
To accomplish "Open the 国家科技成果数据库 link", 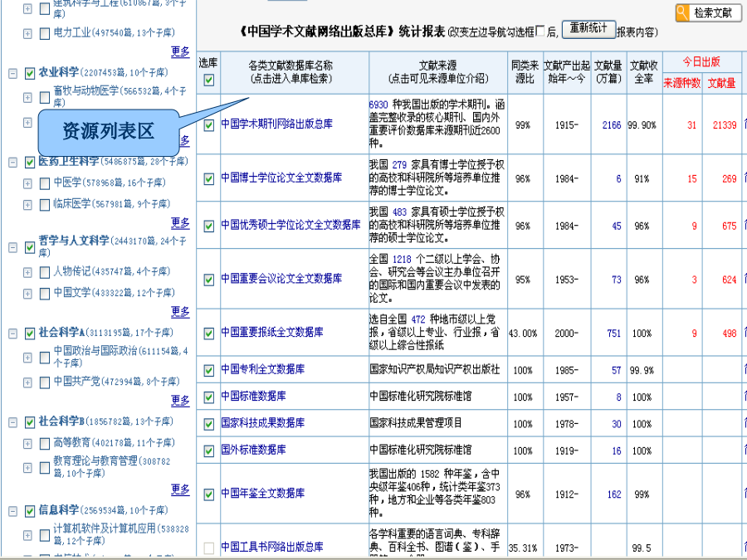I will (263, 423).
